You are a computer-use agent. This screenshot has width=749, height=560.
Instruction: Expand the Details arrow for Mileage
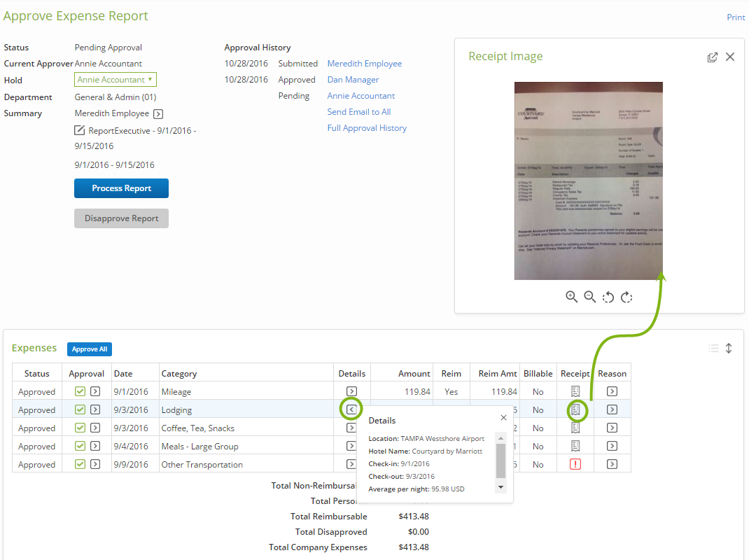[x=351, y=391]
